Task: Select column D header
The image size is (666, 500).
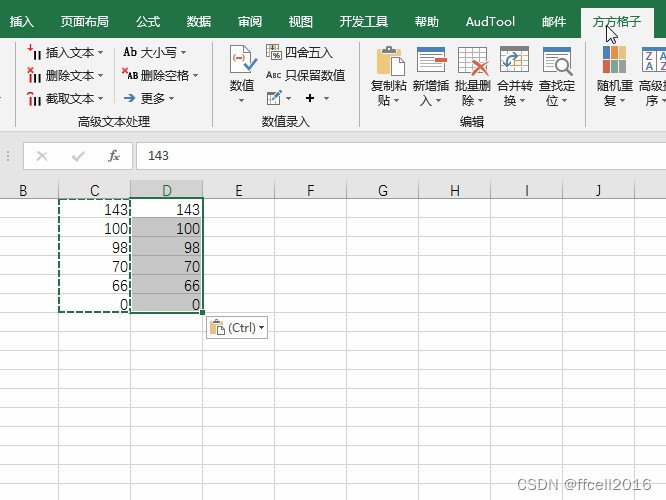Action: [x=166, y=190]
